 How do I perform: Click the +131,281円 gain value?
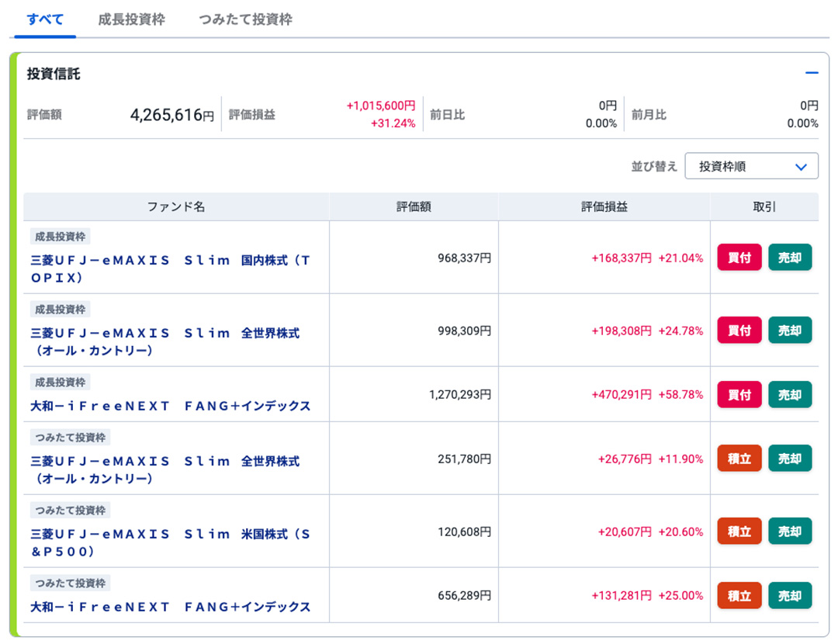[622, 595]
